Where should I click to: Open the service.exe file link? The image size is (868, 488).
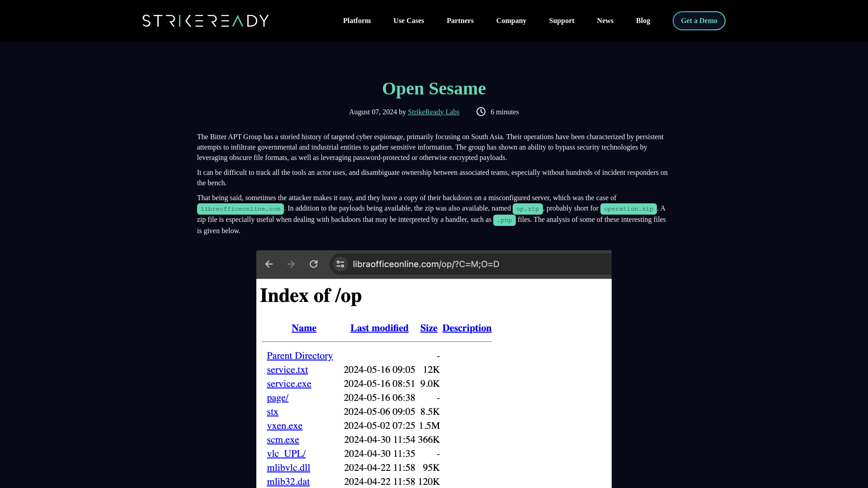[x=289, y=384]
